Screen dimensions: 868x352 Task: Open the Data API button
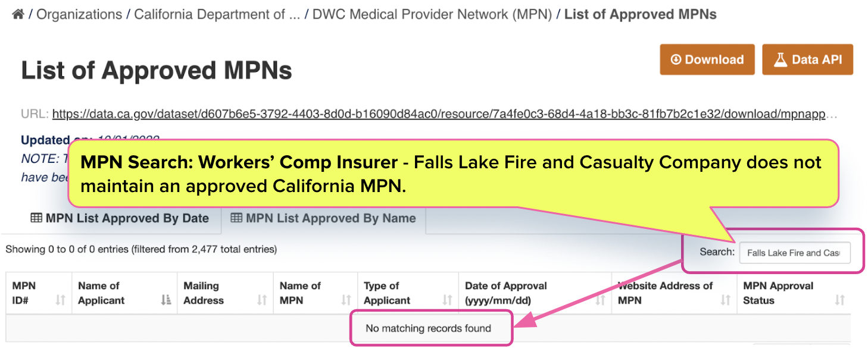(x=807, y=59)
